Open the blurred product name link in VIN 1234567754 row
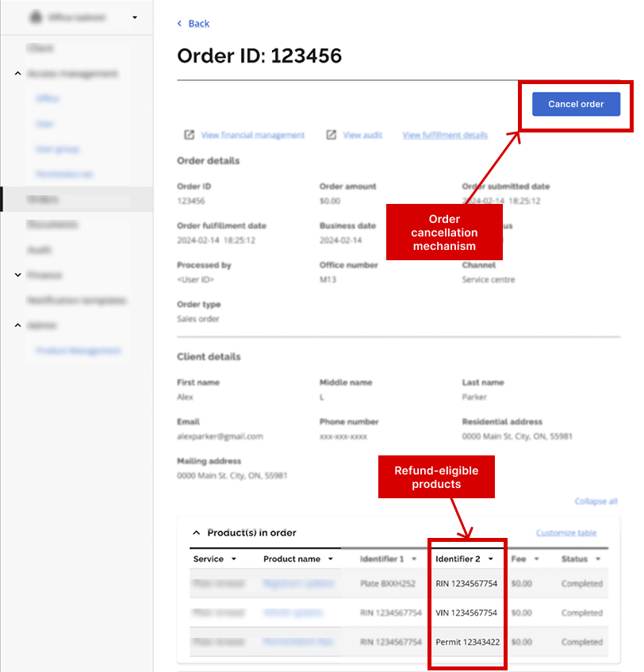 click(293, 612)
